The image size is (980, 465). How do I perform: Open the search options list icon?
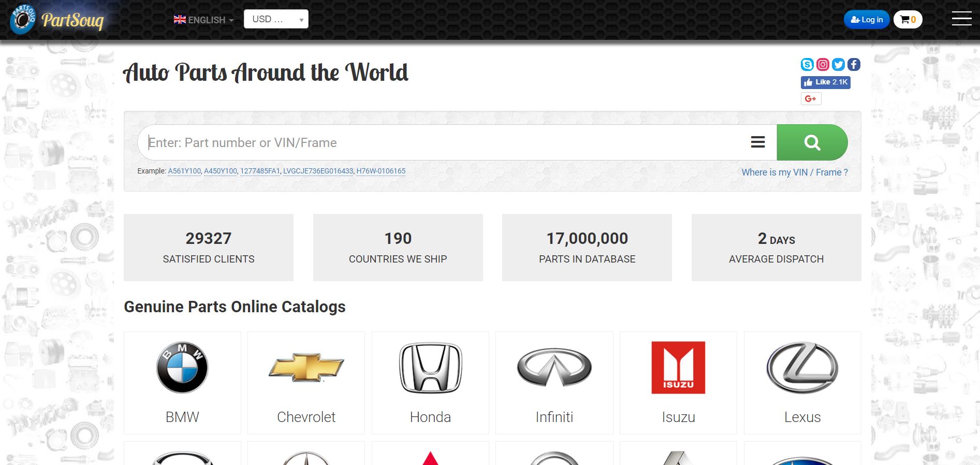758,142
